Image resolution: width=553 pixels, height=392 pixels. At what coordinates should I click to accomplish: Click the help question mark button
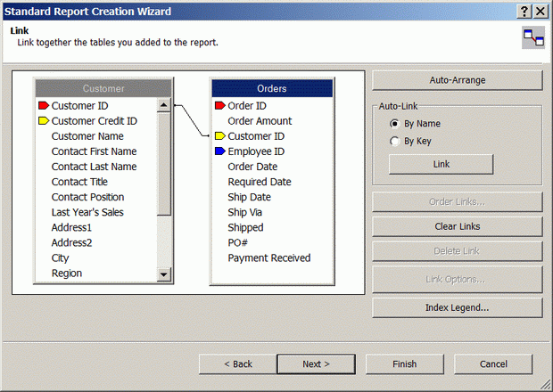coord(524,11)
